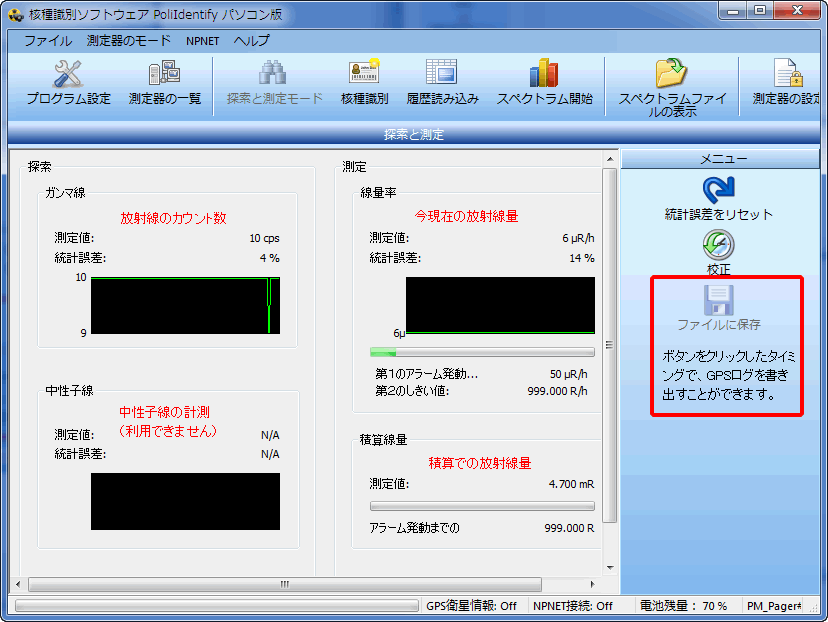Click the 電池残量 70 % status entry
Image resolution: width=828 pixels, height=622 pixels.
click(x=683, y=606)
